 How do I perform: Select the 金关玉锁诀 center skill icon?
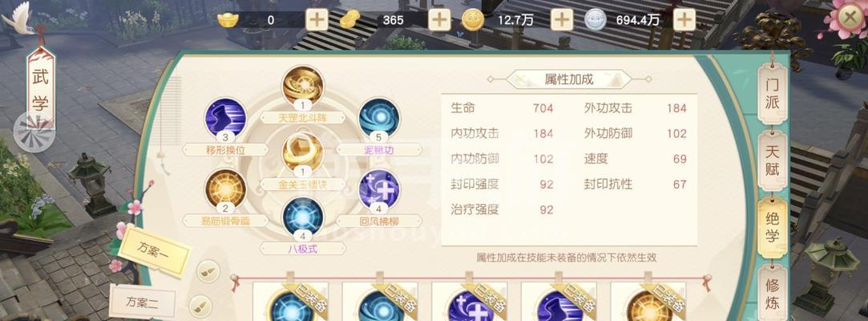[303, 152]
